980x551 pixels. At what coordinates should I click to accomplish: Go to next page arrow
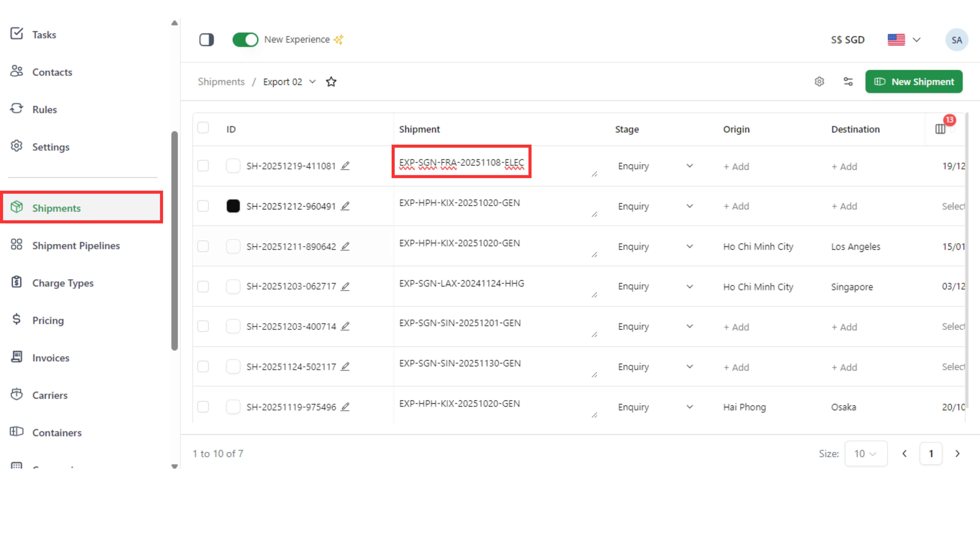click(957, 453)
